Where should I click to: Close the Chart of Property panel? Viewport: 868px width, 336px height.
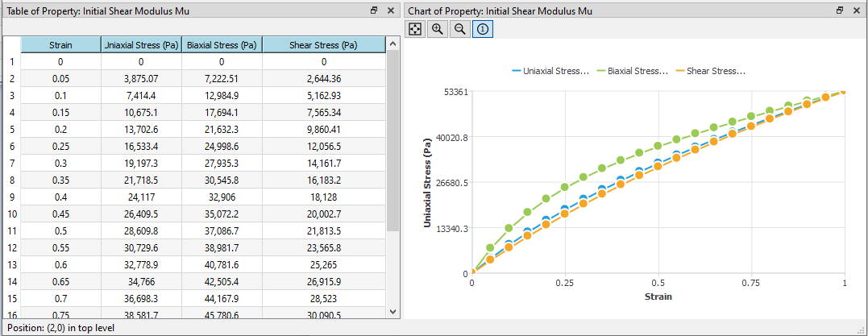[x=857, y=10]
